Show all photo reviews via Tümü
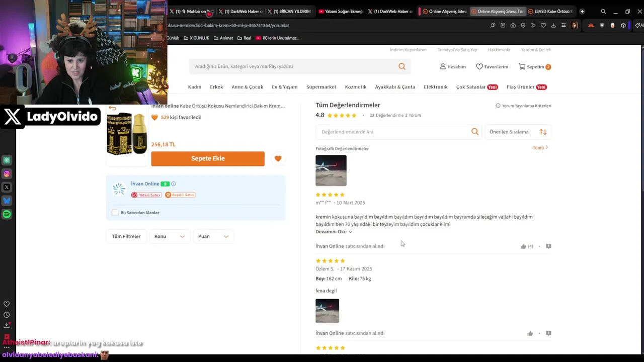This screenshot has width=644, height=362. (540, 148)
